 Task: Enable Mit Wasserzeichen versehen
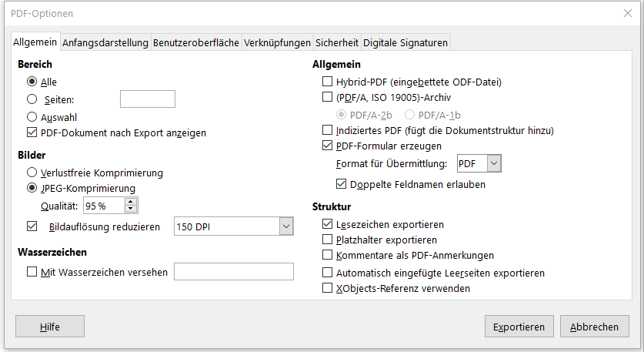coord(32,272)
